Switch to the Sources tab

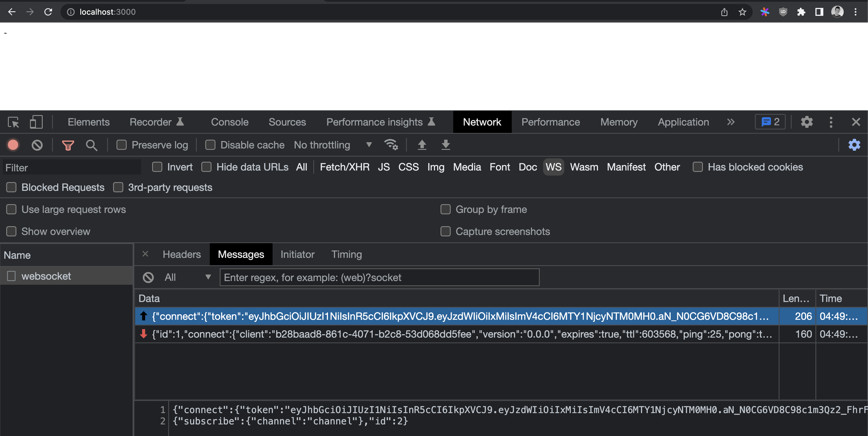coord(287,122)
